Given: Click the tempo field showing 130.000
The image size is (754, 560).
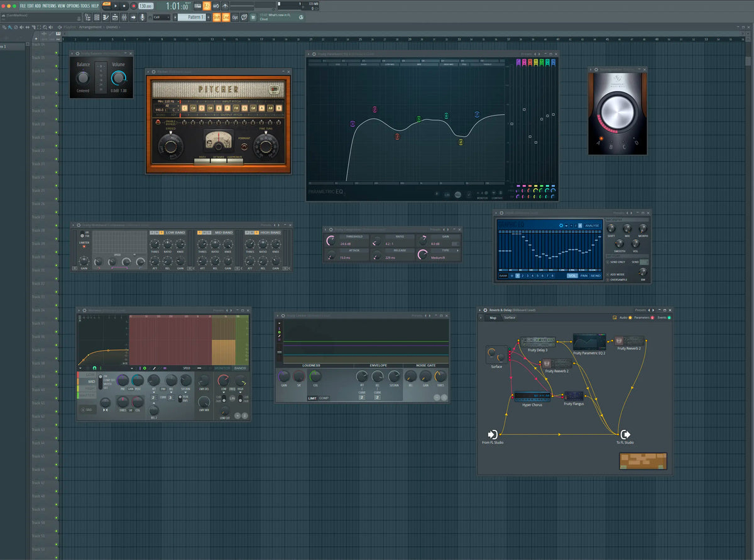Looking at the screenshot, I should pyautogui.click(x=146, y=6).
